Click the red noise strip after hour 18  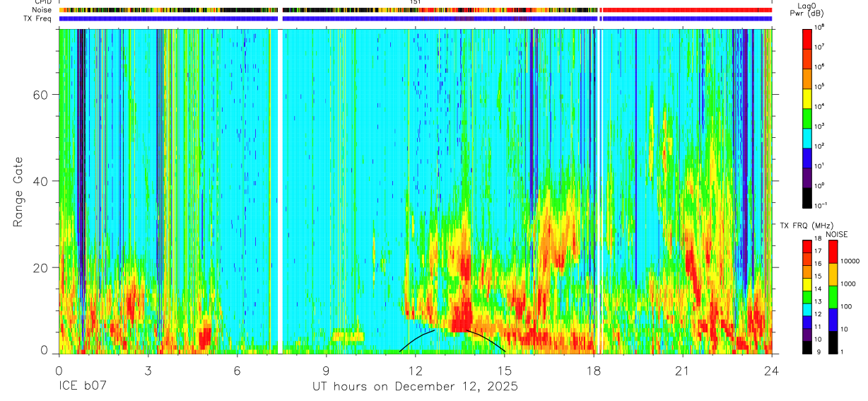(686, 10)
